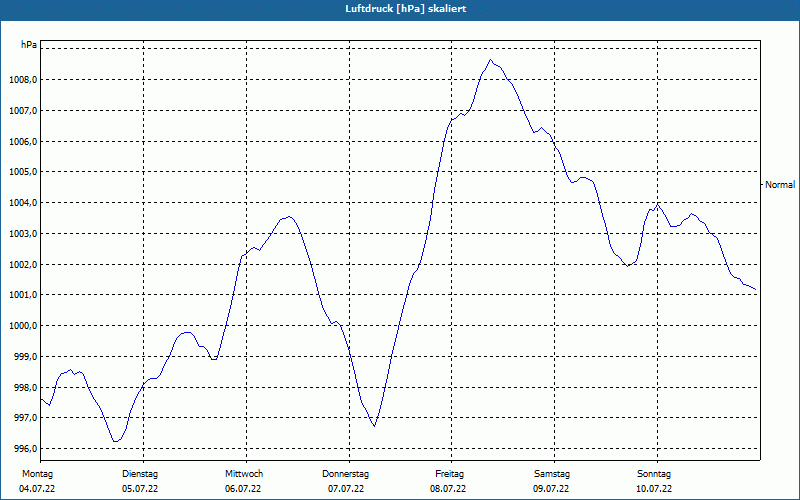The height and width of the screenshot is (500, 800).
Task: Select the 997,0 axis value
Action: point(24,418)
